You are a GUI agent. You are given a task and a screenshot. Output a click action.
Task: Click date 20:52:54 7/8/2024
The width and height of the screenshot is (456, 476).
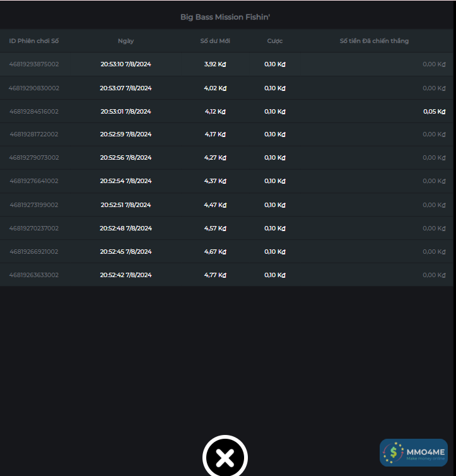pos(126,181)
